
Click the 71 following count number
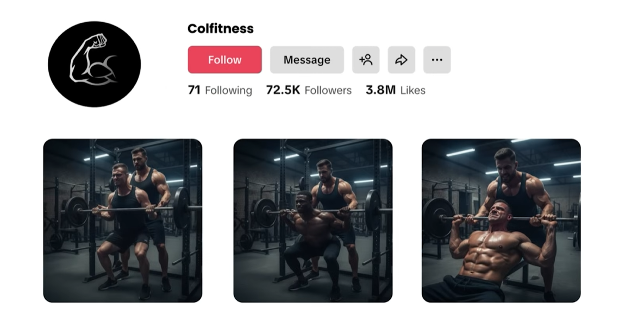tap(194, 90)
